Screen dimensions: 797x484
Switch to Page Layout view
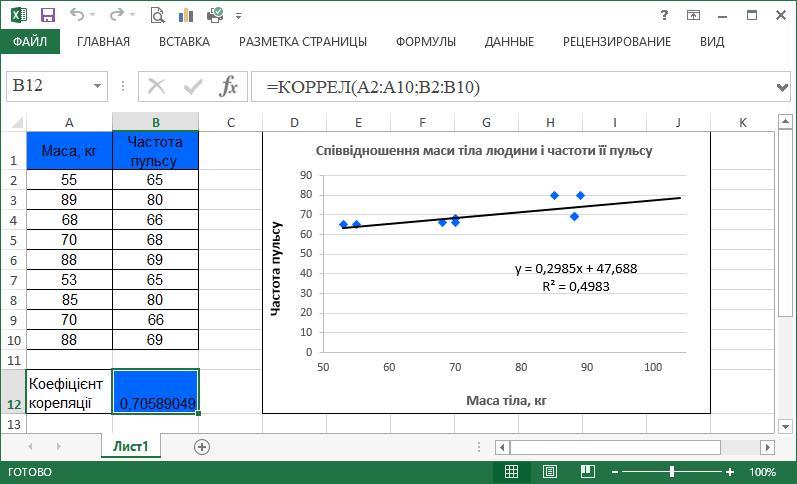(549, 472)
